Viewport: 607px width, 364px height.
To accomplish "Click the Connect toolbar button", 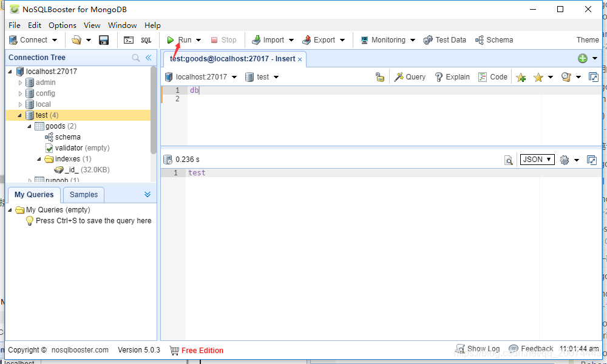I will click(28, 40).
